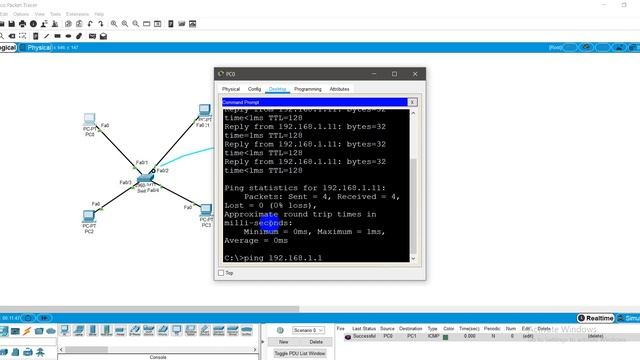640x360 pixels.
Task: Select the Draw Line tool
Action: (47, 36)
